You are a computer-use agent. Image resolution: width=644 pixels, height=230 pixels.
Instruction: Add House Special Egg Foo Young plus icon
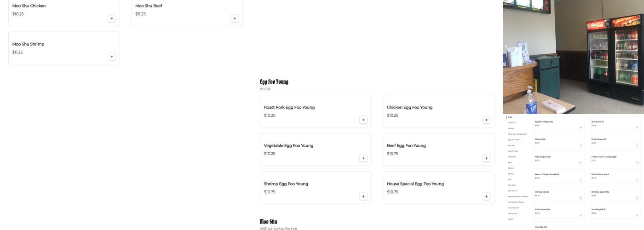pos(486,196)
